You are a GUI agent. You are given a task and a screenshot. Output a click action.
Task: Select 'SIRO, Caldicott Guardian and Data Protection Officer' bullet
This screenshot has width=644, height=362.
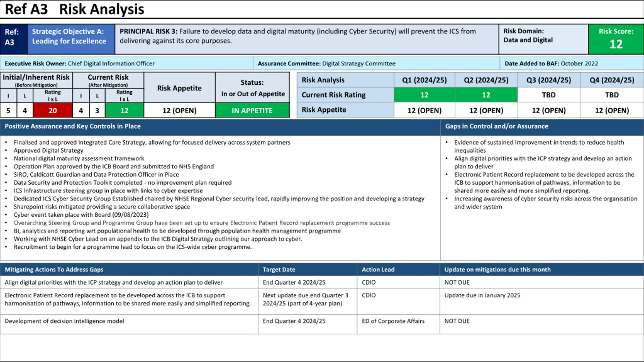coord(96,174)
